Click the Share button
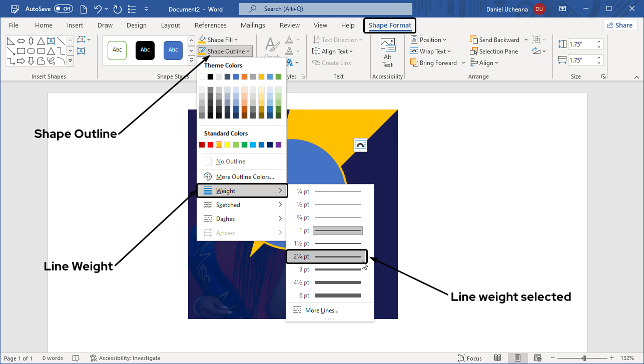Screen dimensions: 644x364 tap(620, 25)
